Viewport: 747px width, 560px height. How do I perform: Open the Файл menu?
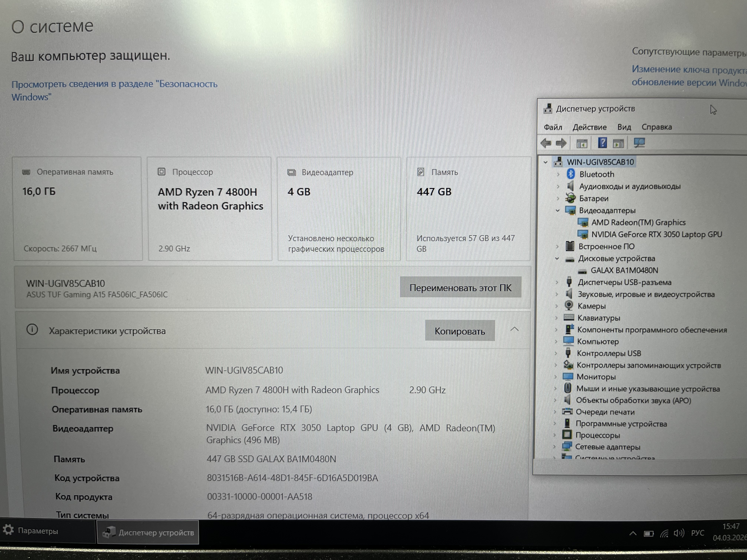pos(553,127)
